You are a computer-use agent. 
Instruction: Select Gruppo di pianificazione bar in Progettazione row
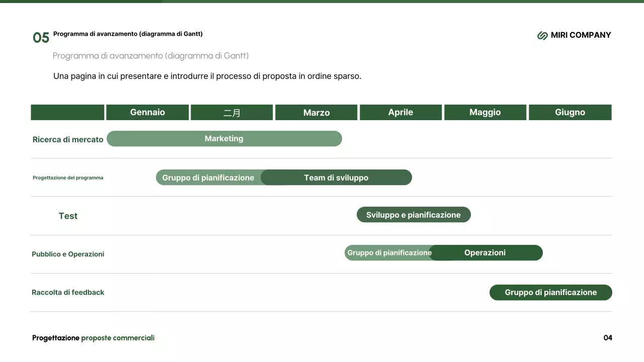coord(208,177)
